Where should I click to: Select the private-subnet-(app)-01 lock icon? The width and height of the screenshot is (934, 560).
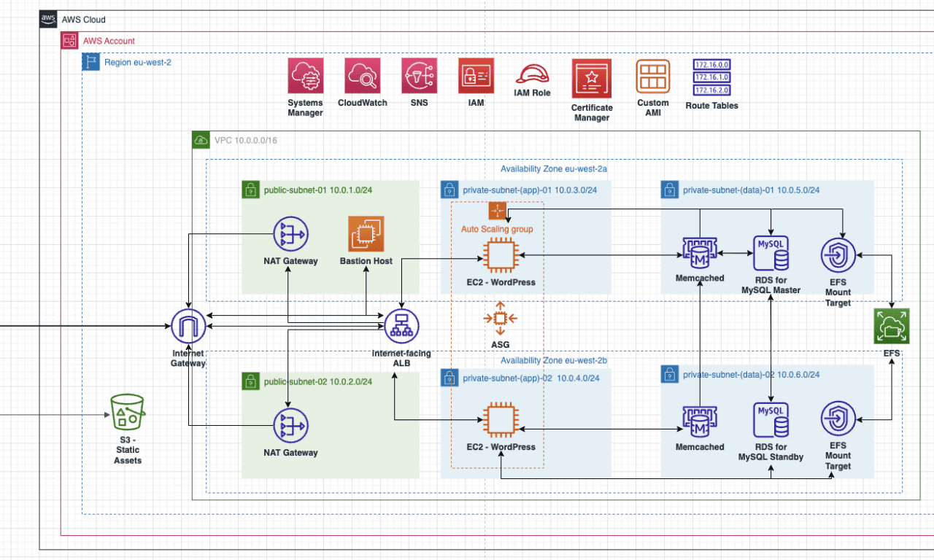click(449, 190)
